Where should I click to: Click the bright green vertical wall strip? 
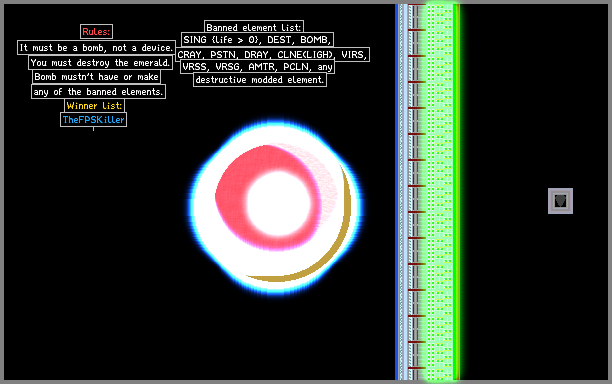(456, 192)
